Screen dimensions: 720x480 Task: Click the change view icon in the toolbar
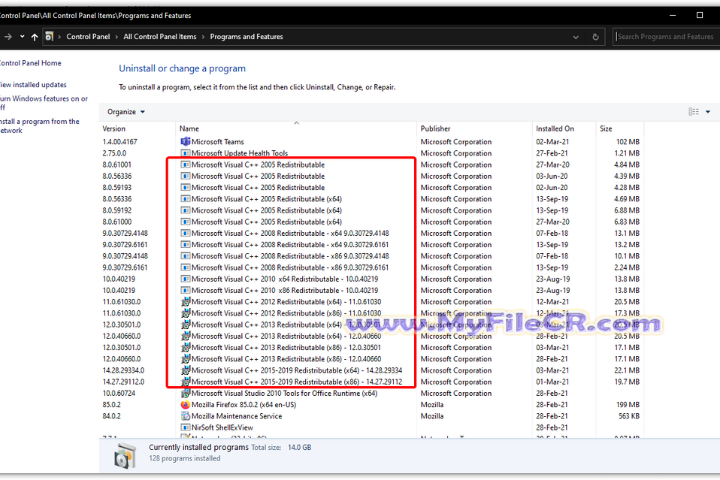693,112
